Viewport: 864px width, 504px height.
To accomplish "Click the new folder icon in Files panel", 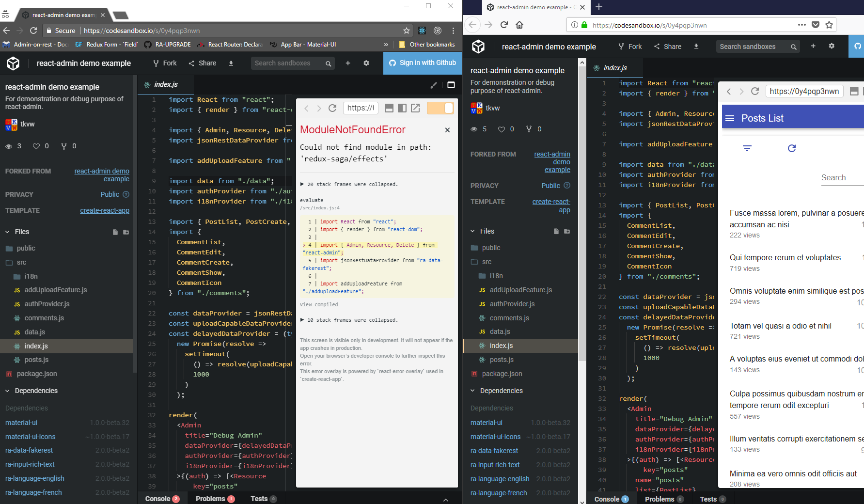I will 126,232.
